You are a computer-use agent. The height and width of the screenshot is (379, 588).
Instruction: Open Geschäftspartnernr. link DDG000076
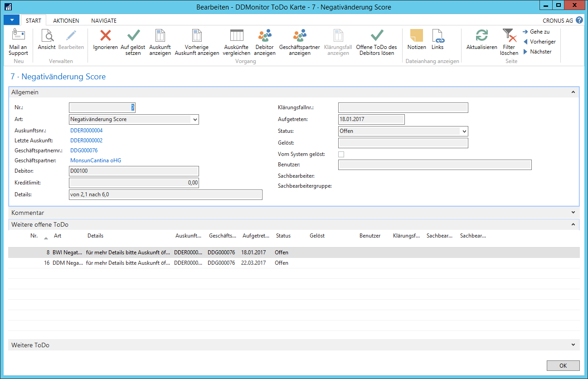(x=84, y=151)
